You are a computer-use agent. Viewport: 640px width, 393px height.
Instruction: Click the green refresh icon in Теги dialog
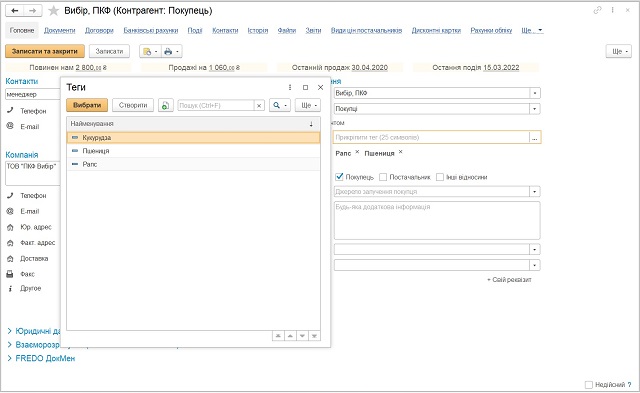coord(165,105)
